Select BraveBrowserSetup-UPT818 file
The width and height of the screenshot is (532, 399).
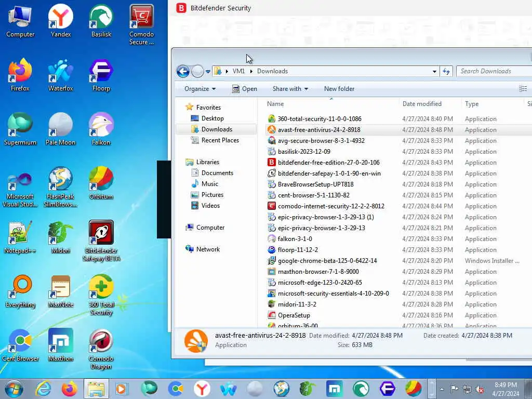315,184
